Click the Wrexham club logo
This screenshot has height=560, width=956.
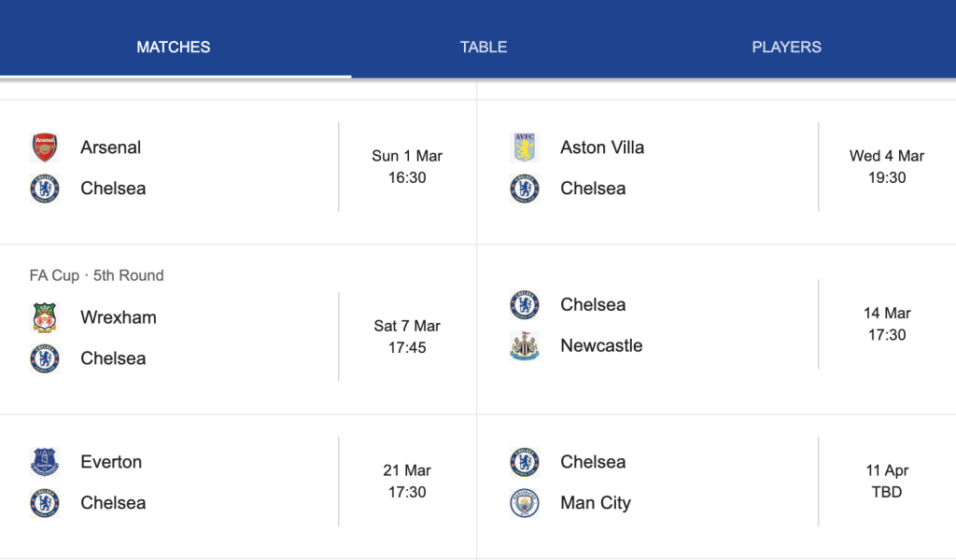point(44,317)
